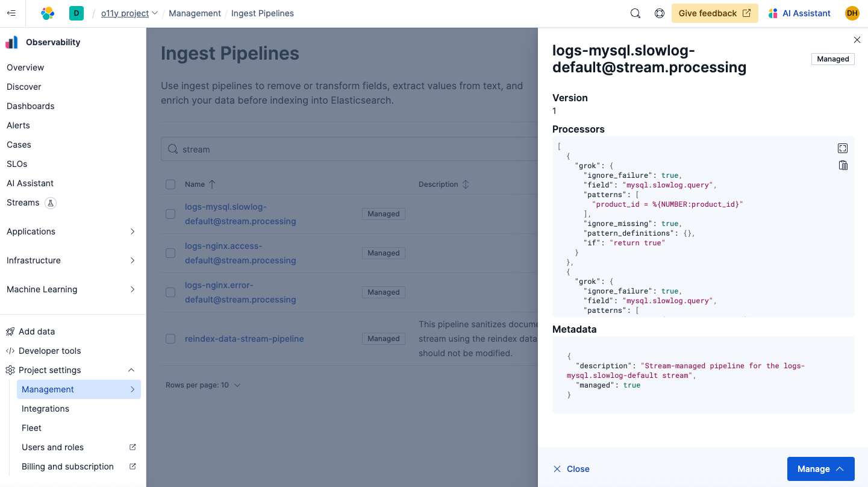Check the reindex-data-stream-pipeline row checkbox

tap(170, 339)
